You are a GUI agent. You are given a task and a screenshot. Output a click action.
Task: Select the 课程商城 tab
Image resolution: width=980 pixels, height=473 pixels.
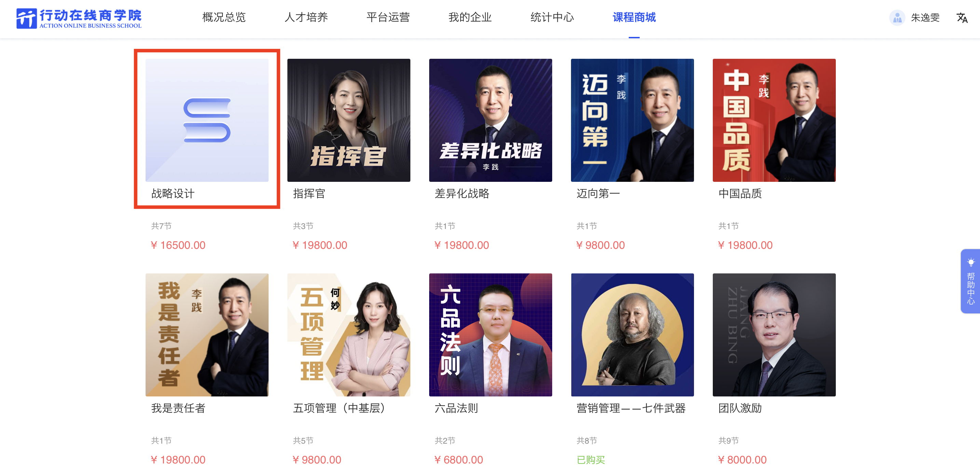pos(634,17)
